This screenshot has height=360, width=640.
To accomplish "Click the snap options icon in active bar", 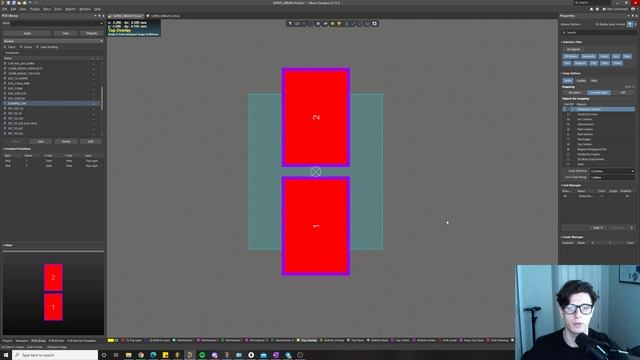I will 297,24.
